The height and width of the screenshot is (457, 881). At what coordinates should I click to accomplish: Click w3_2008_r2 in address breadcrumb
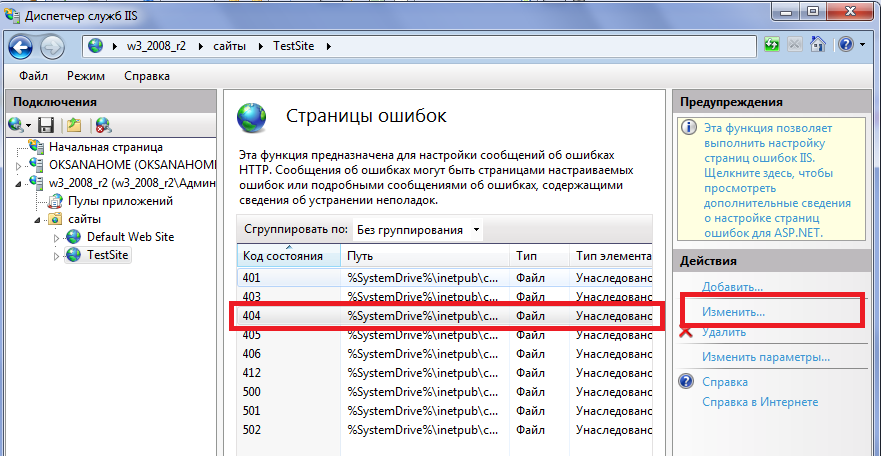156,46
